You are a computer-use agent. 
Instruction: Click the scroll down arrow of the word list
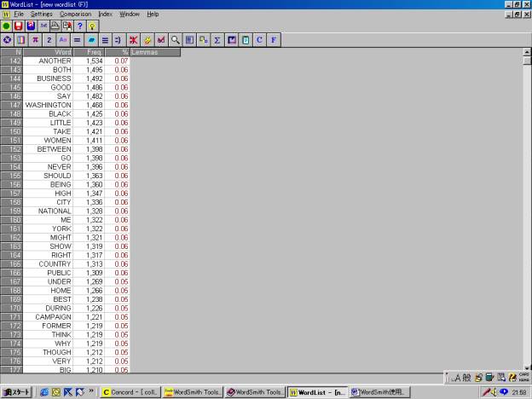[527, 367]
